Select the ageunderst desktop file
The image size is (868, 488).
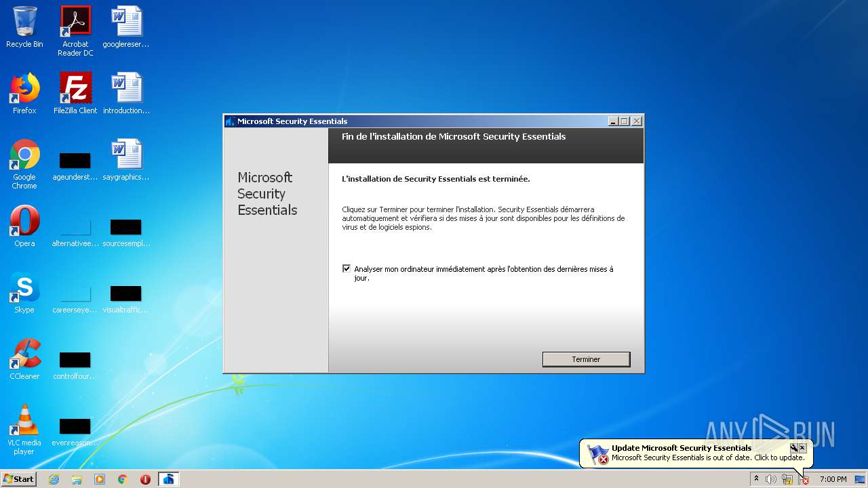point(75,166)
